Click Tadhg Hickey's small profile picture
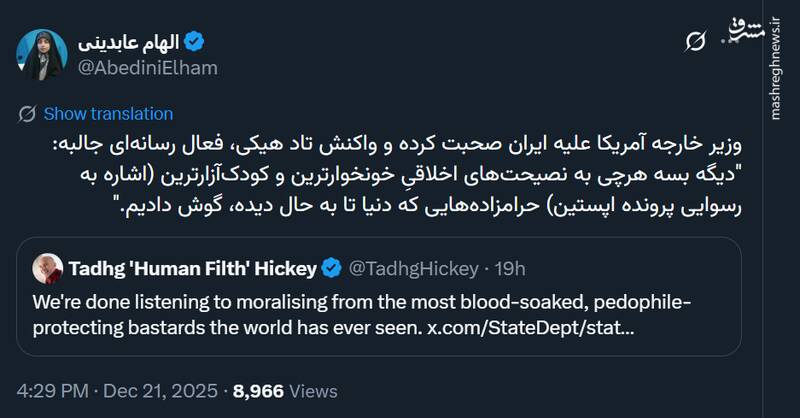This screenshot has height=418, width=800. coord(47,267)
